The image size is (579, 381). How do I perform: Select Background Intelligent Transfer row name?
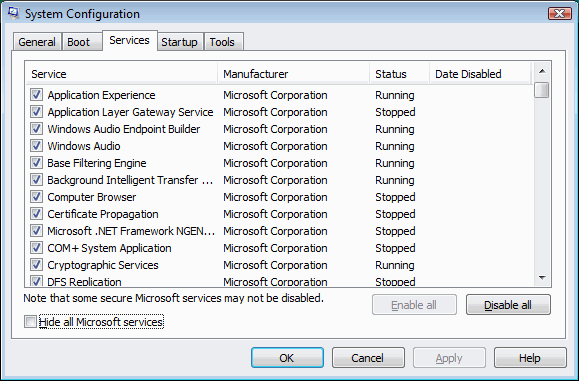click(130, 180)
